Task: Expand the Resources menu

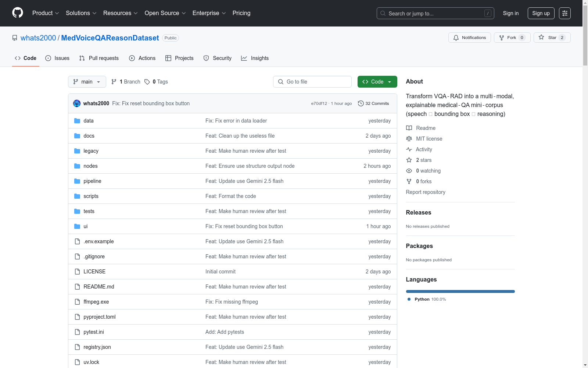Action: 121,13
